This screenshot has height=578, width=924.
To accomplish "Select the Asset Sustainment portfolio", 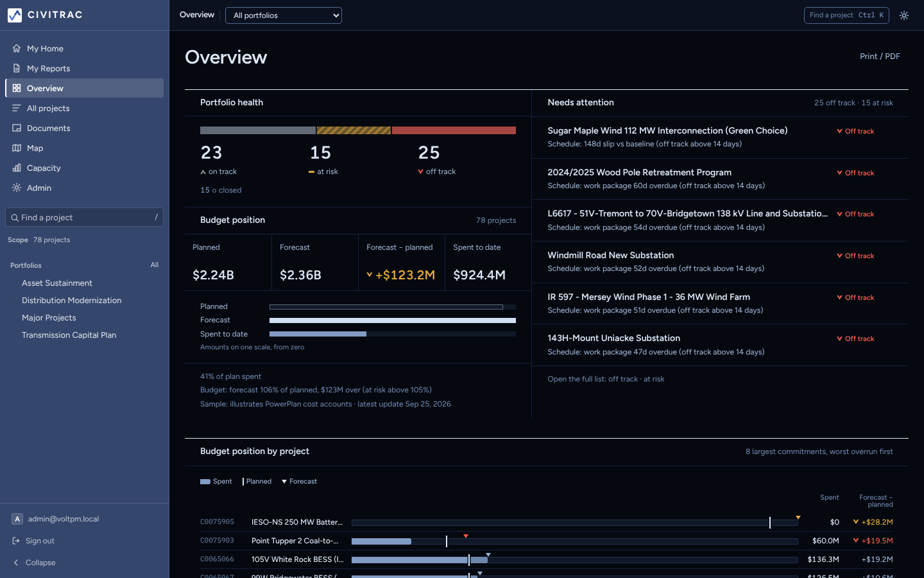I will pos(57,283).
